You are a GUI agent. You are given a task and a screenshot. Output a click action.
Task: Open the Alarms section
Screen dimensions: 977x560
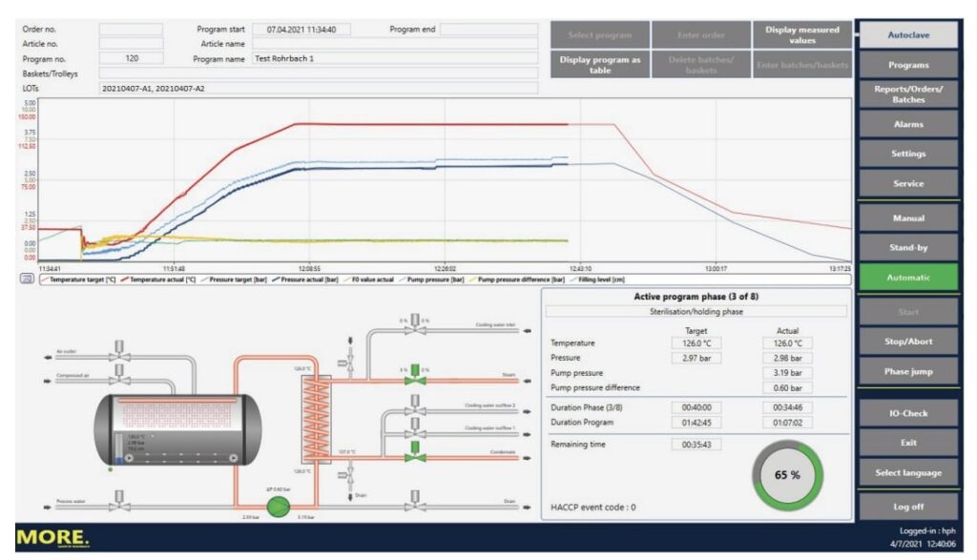coord(908,124)
